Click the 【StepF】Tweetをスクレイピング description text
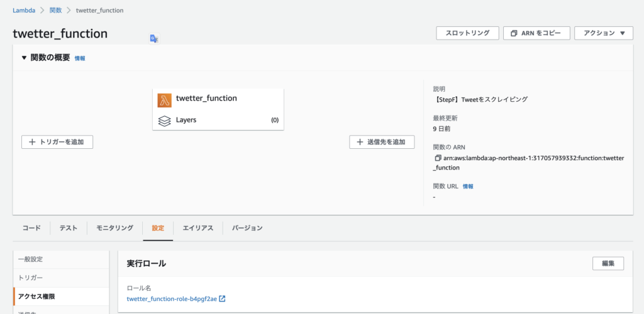This screenshot has height=314, width=644. point(480,99)
